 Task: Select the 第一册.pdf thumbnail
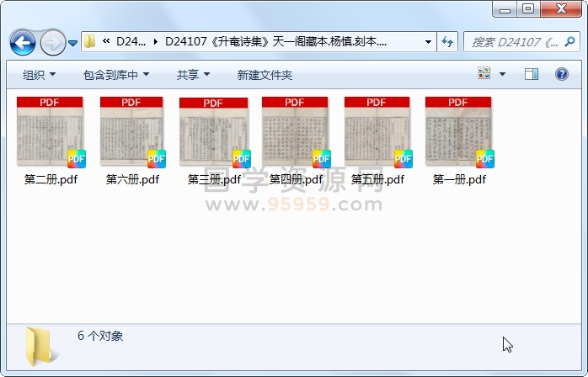click(x=458, y=131)
